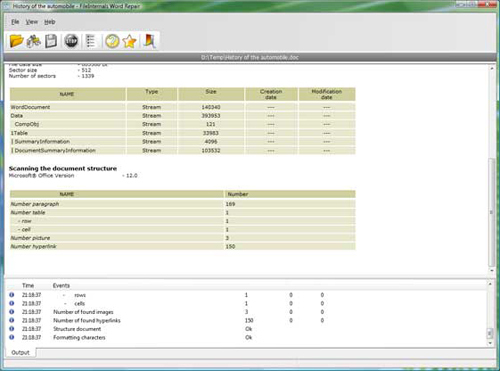Image resolution: width=500 pixels, height=371 pixels.
Task: Select the SummaryInformation stream name
Action: pos(42,142)
